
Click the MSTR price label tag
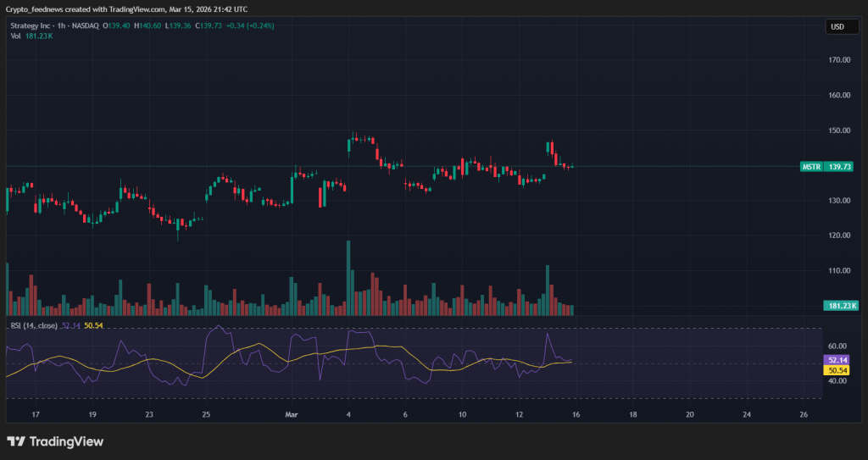811,167
